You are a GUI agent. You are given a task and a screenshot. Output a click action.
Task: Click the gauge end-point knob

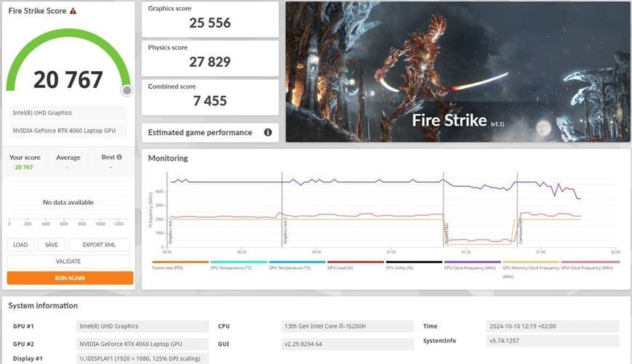(x=127, y=90)
